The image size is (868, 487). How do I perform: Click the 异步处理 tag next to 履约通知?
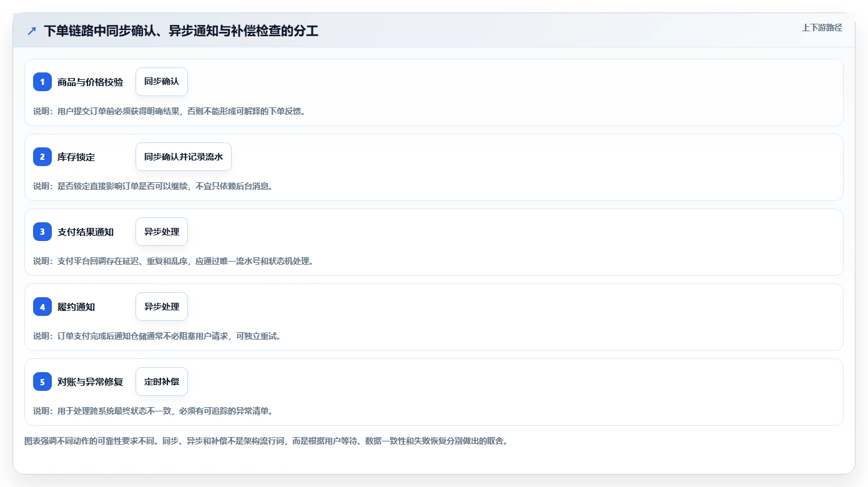click(162, 307)
